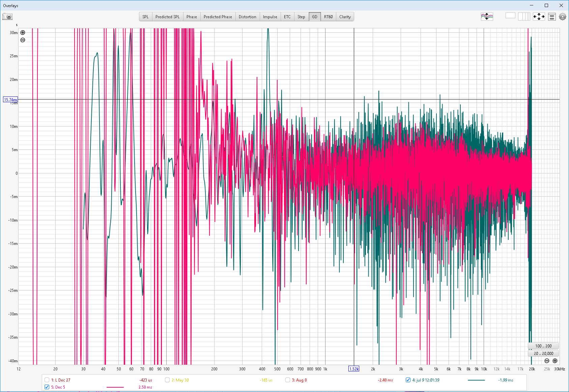Zoom out the frequency axis with minus icon
This screenshot has height=392, width=569.
tap(547, 361)
